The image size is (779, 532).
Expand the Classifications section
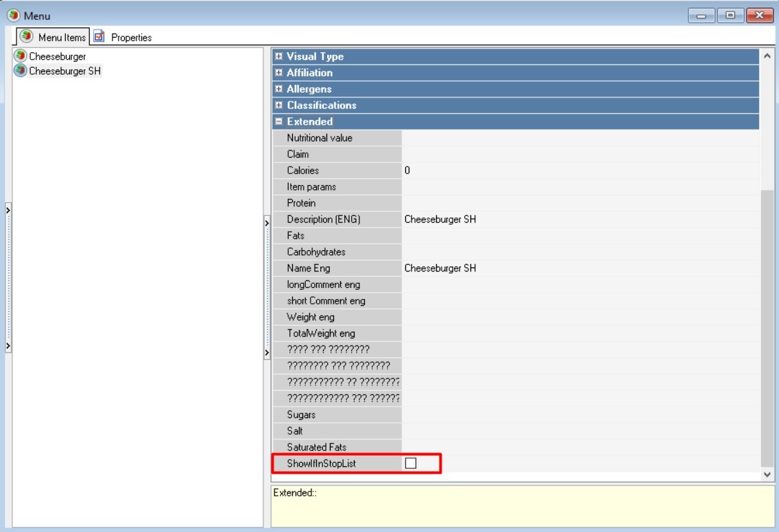click(x=278, y=106)
